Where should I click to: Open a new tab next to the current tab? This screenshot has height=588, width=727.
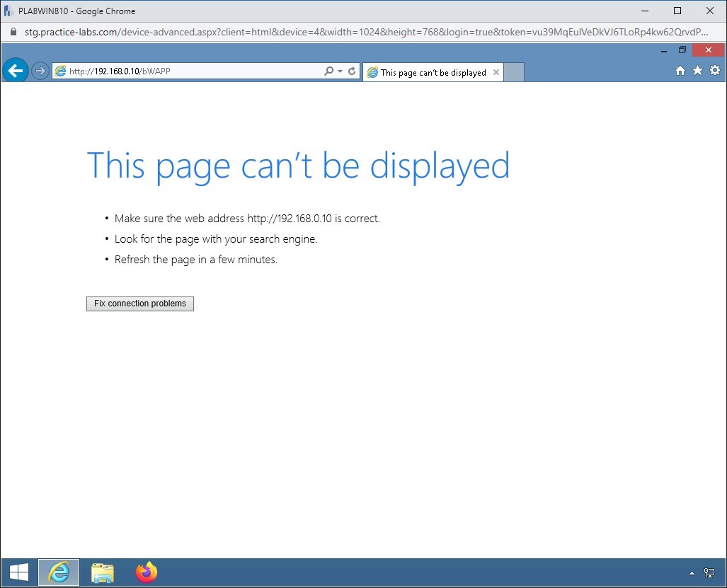click(515, 71)
